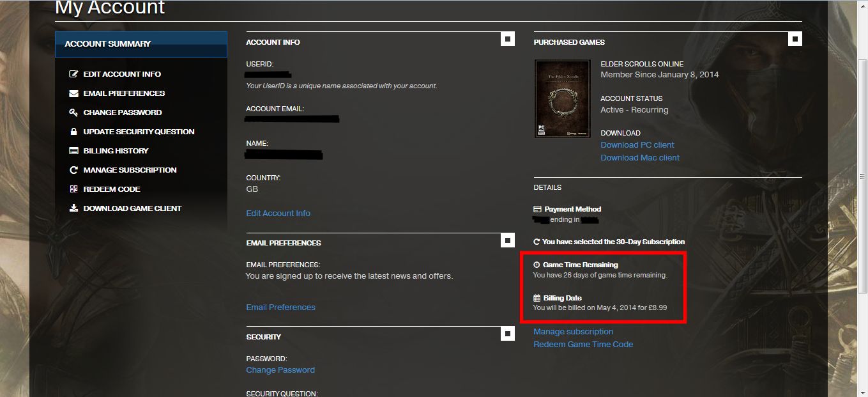The width and height of the screenshot is (868, 397).
Task: Collapse the Purchased Games panel
Action: [795, 39]
